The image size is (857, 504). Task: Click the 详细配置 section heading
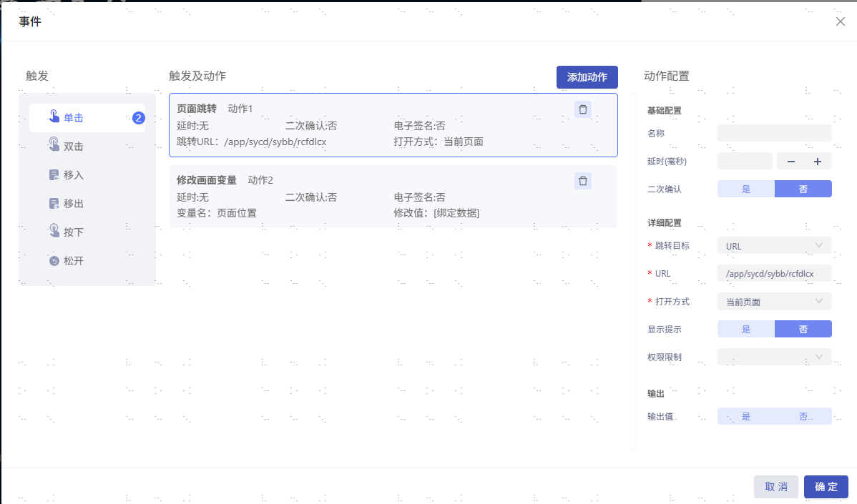click(664, 223)
